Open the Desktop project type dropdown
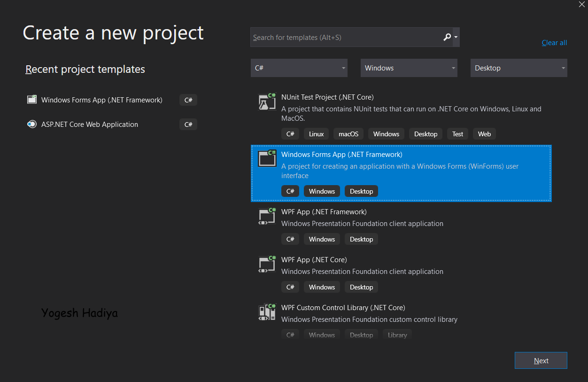 (518, 68)
